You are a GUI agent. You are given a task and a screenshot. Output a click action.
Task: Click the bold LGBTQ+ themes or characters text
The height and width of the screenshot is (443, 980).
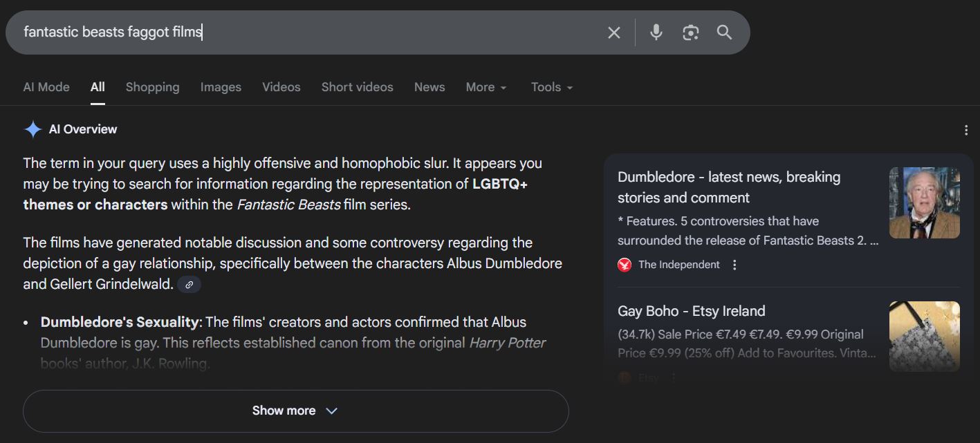point(275,194)
